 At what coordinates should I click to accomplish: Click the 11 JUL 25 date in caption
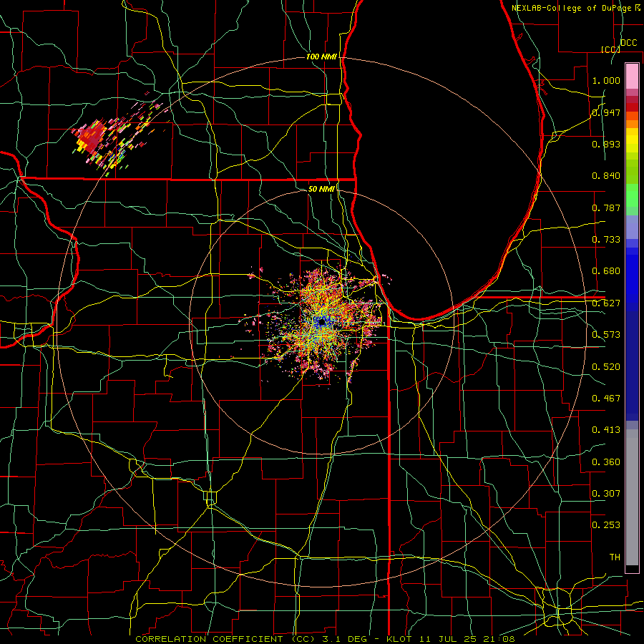point(449,639)
